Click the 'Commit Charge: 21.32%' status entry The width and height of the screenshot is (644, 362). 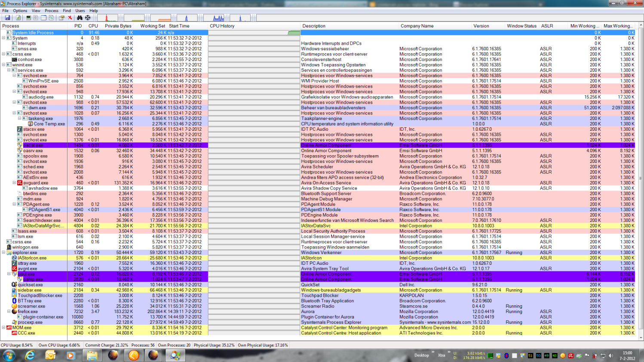[106, 345]
